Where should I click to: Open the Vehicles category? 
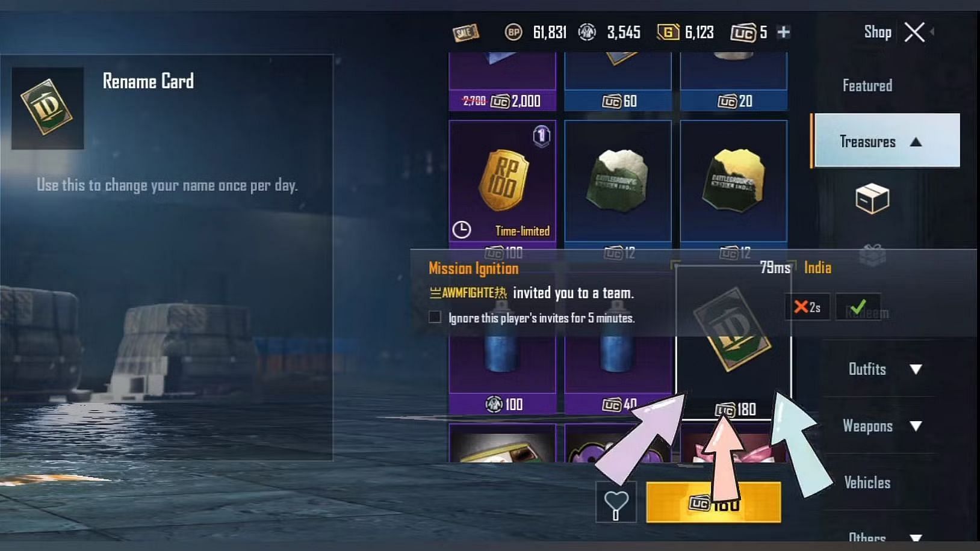(867, 482)
